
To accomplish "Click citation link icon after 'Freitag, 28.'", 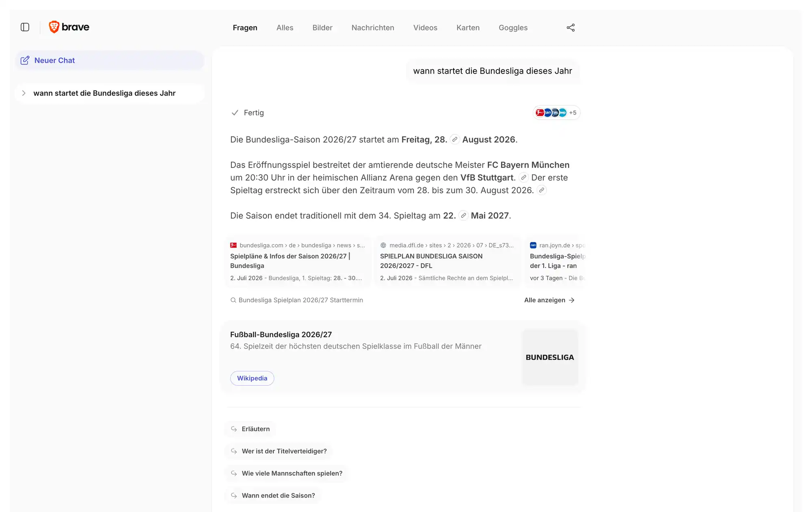I will pos(455,140).
